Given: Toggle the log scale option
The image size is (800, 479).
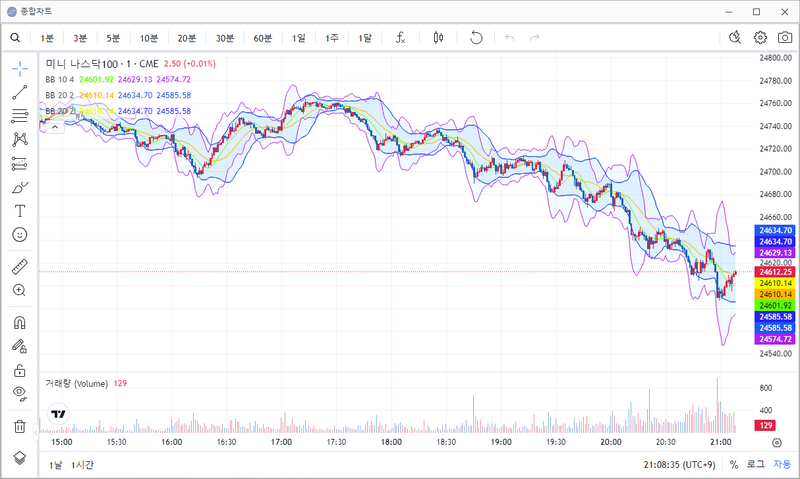Looking at the screenshot, I should (x=756, y=465).
